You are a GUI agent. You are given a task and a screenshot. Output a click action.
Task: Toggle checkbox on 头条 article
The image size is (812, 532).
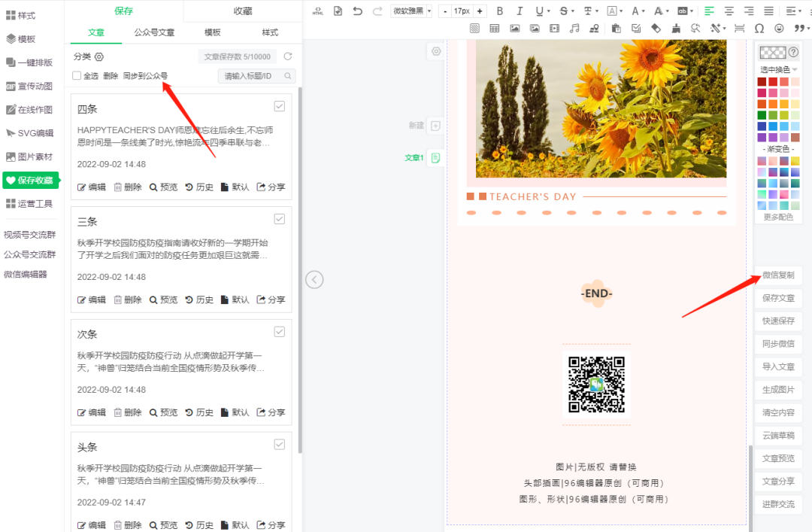280,445
